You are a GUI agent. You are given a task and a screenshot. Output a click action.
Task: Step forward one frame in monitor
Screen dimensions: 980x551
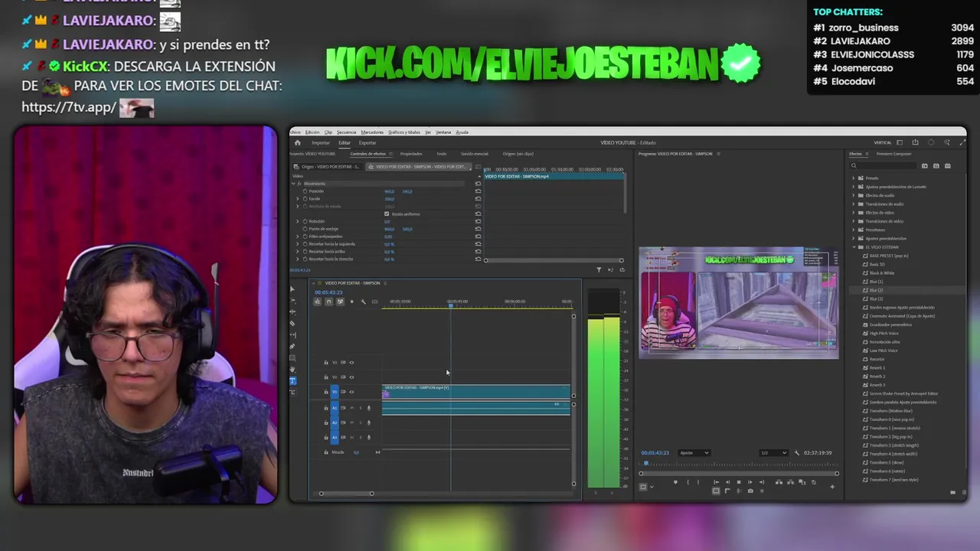750,482
